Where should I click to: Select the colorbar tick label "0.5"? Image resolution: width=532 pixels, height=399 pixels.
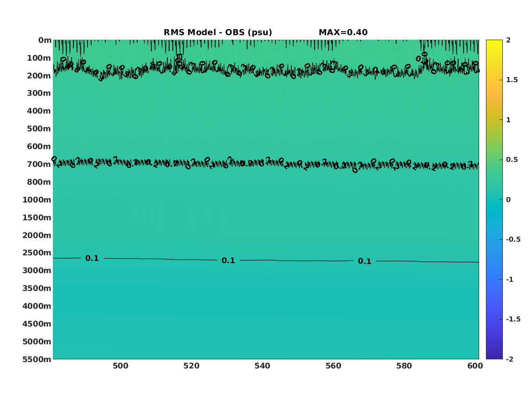(512, 160)
